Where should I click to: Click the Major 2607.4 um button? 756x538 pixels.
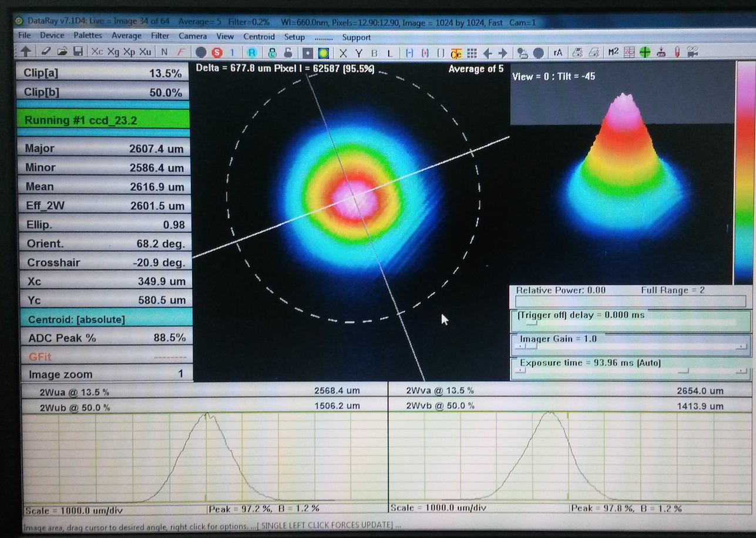pos(105,149)
